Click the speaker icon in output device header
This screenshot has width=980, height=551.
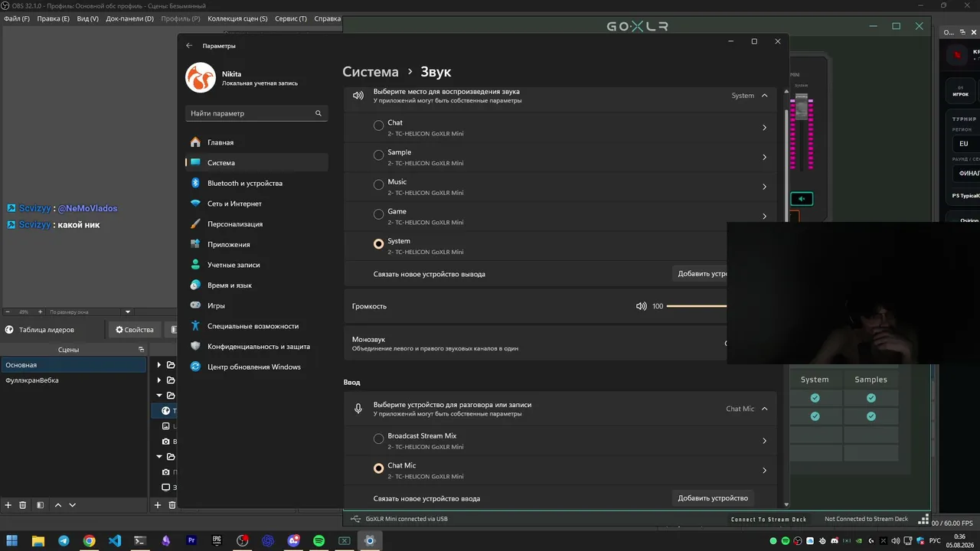pos(358,96)
